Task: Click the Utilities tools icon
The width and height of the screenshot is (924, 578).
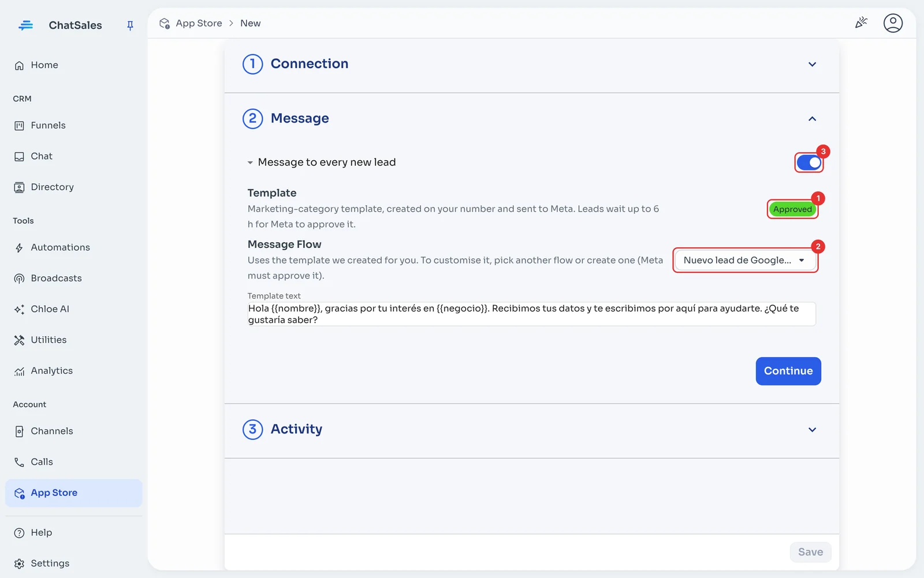Action: (x=19, y=340)
